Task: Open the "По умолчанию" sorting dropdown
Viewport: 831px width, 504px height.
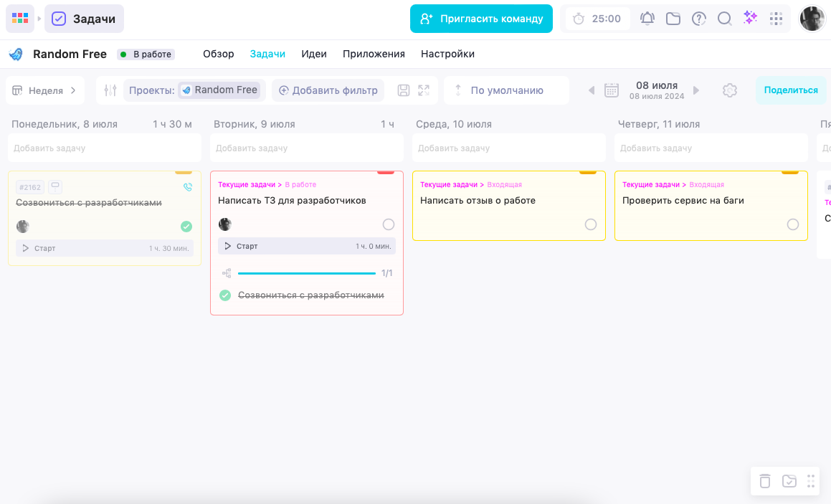Action: pyautogui.click(x=507, y=90)
